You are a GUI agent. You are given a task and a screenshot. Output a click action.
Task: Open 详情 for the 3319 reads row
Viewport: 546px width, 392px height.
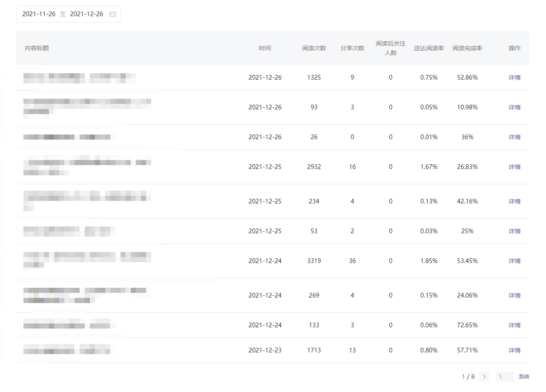514,261
